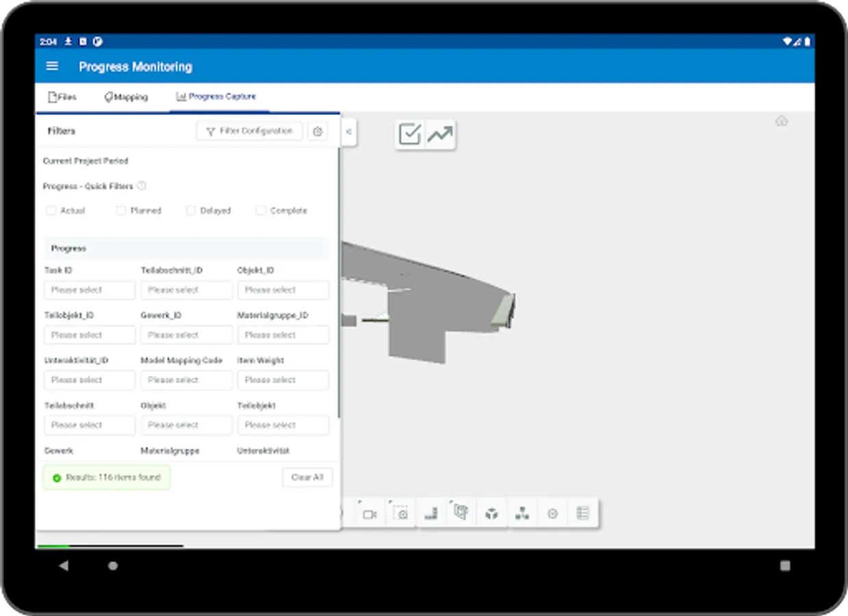Select the measure tool in viewer toolbar
This screenshot has width=848, height=616.
point(431,514)
